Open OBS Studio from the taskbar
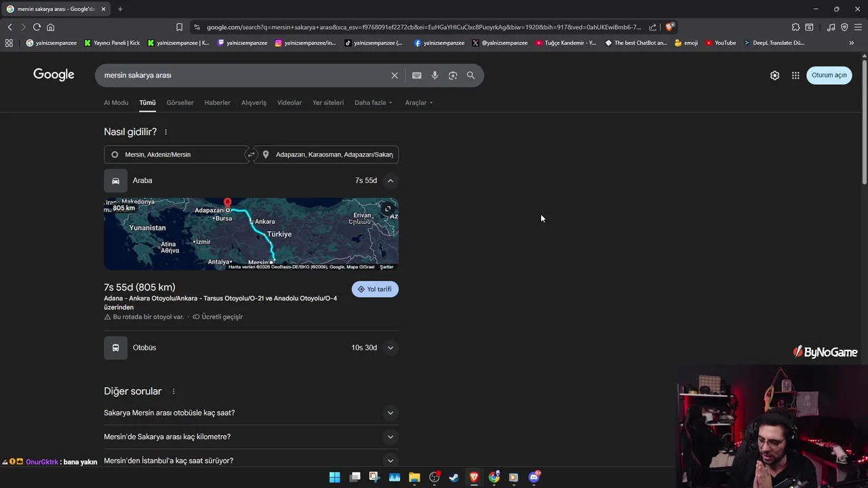The width and height of the screenshot is (868, 488). [434, 477]
